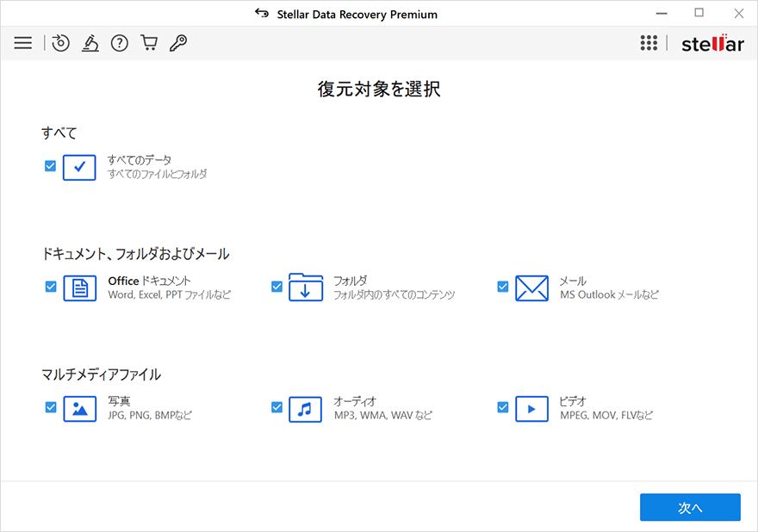The height and width of the screenshot is (532, 758).
Task: Click the key activation icon
Action: [177, 42]
